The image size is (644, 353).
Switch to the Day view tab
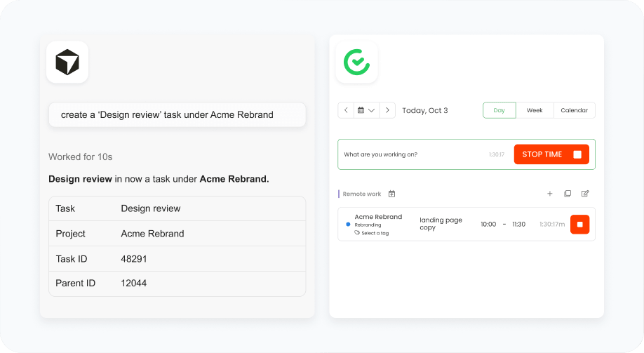click(x=499, y=110)
